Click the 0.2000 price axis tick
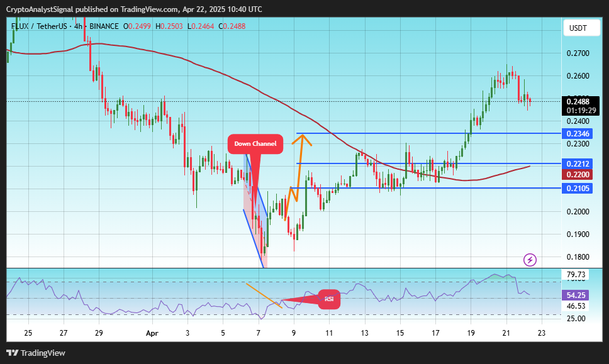 point(578,211)
